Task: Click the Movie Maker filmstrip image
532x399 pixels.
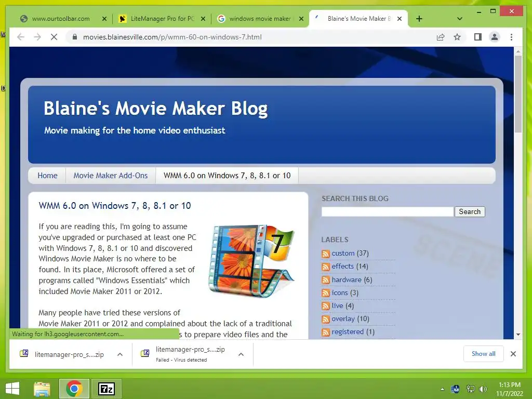Action: [251, 261]
